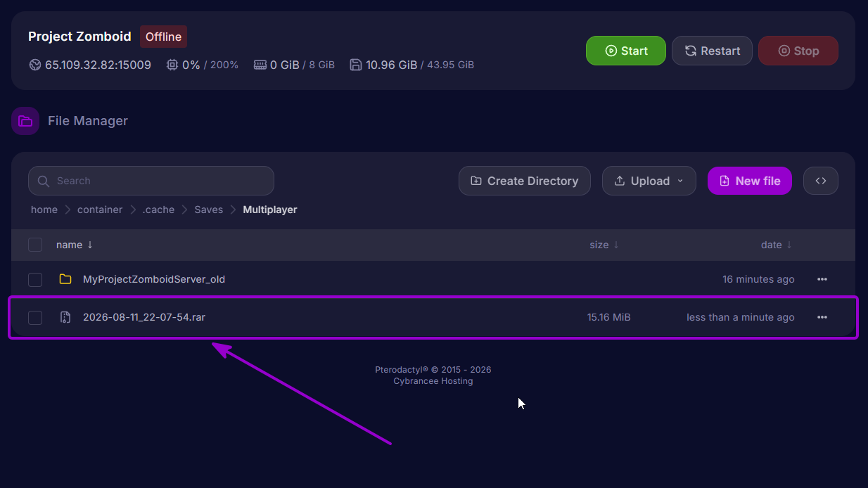Stop the Project Zomboid server
Image resolution: width=868 pixels, height=488 pixels.
tap(798, 51)
